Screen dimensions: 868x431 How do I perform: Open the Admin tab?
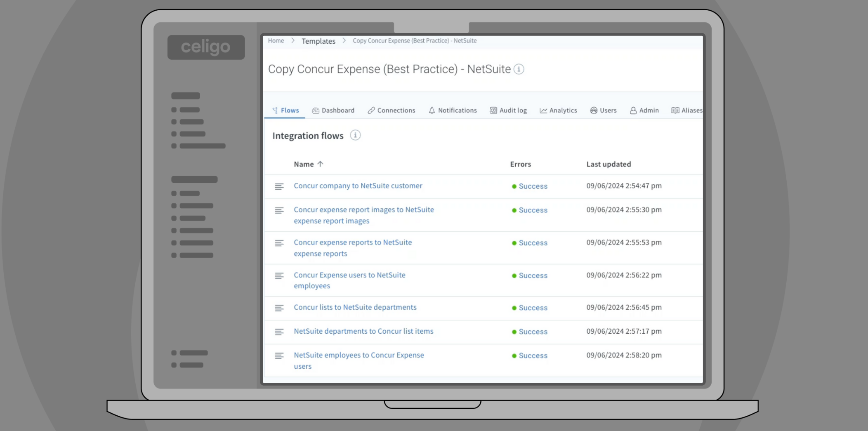click(x=644, y=110)
